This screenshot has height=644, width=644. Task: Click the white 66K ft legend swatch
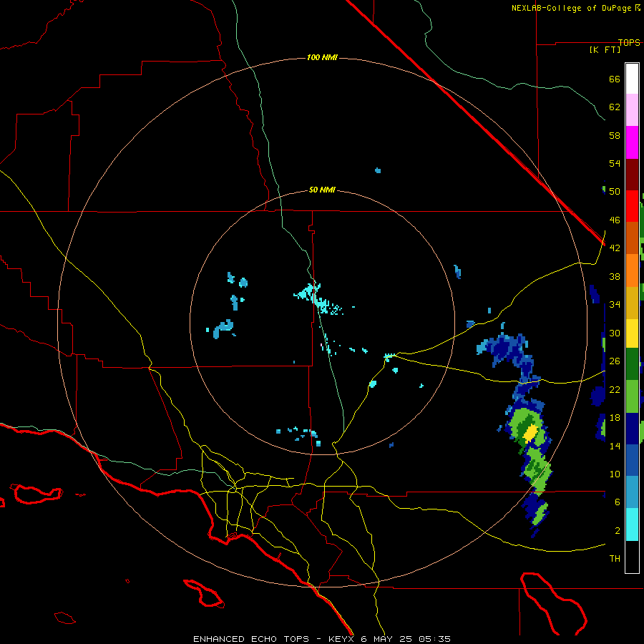click(632, 79)
